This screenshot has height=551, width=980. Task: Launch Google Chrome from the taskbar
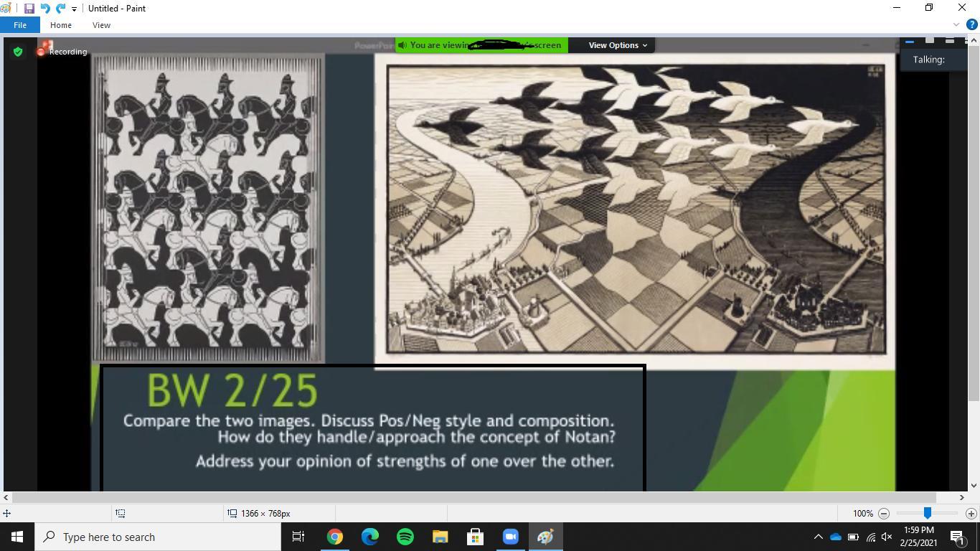[x=335, y=537]
